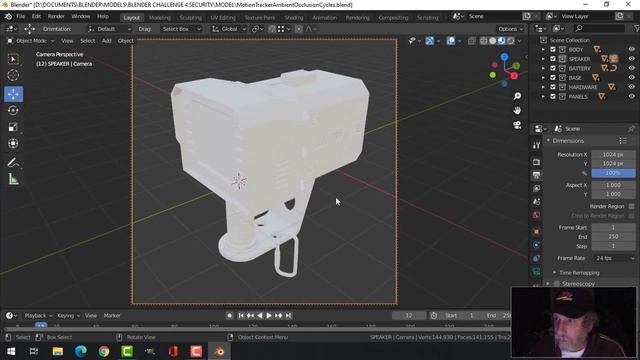Image resolution: width=640 pixels, height=360 pixels.
Task: Open the Global transform orientation dropdown
Action: (229, 29)
